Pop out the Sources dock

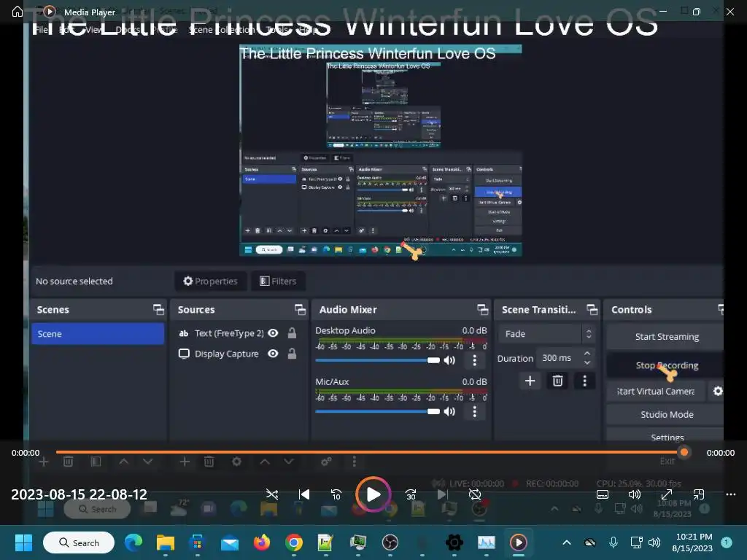tap(300, 309)
